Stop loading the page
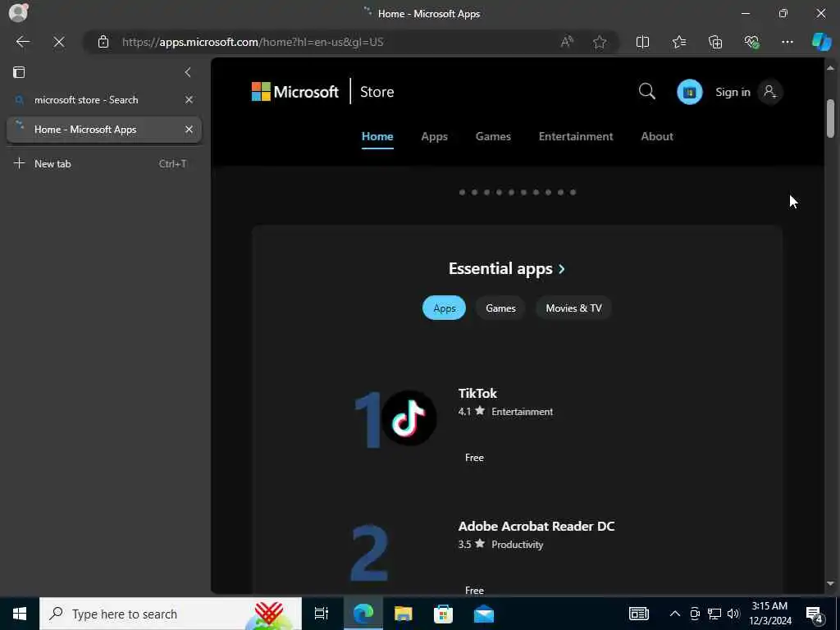This screenshot has width=840, height=630. (x=59, y=42)
